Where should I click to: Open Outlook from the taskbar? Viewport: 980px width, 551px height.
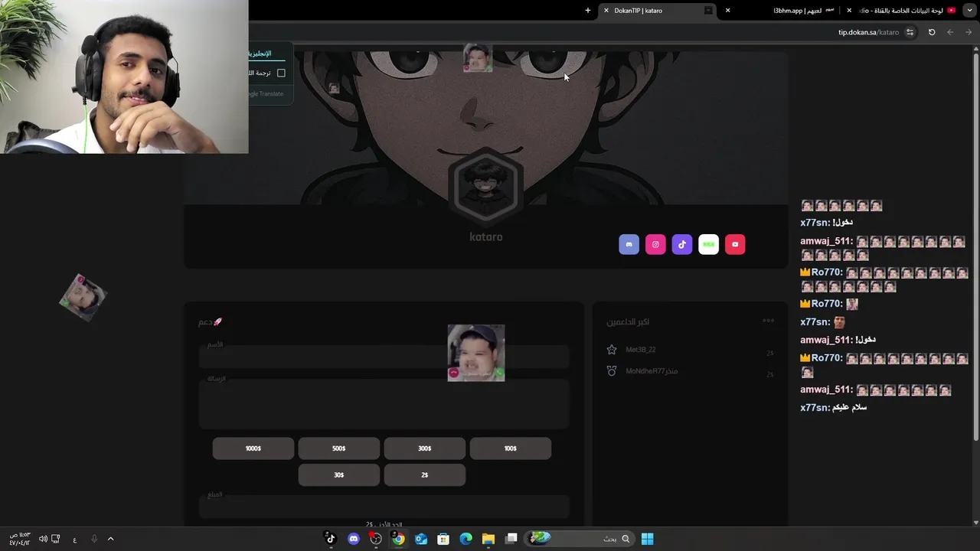[x=421, y=539]
